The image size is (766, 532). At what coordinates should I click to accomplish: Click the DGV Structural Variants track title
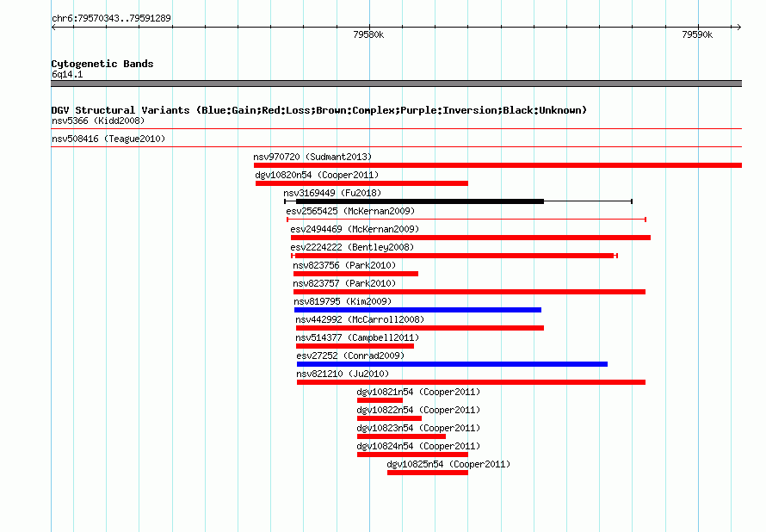(x=319, y=110)
